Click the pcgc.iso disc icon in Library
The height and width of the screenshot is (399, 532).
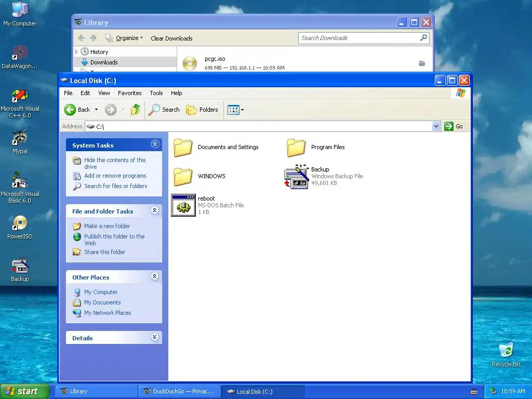click(190, 63)
